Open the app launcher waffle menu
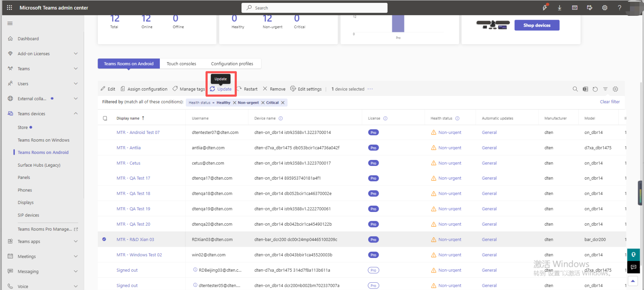The width and height of the screenshot is (644, 290). 9,7
